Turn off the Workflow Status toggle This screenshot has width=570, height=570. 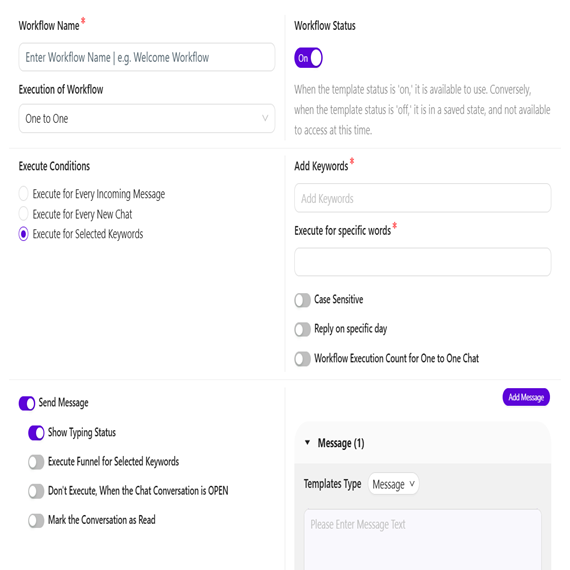point(308,58)
